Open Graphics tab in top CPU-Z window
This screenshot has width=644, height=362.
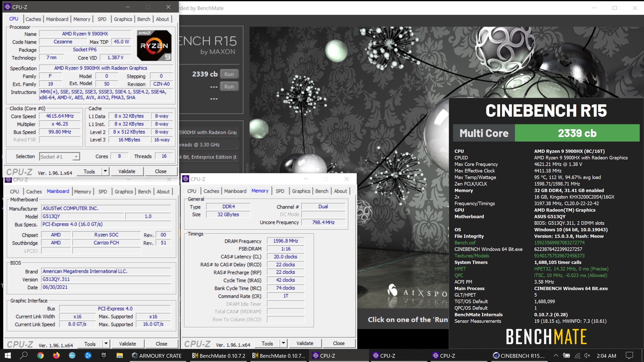coord(123,19)
